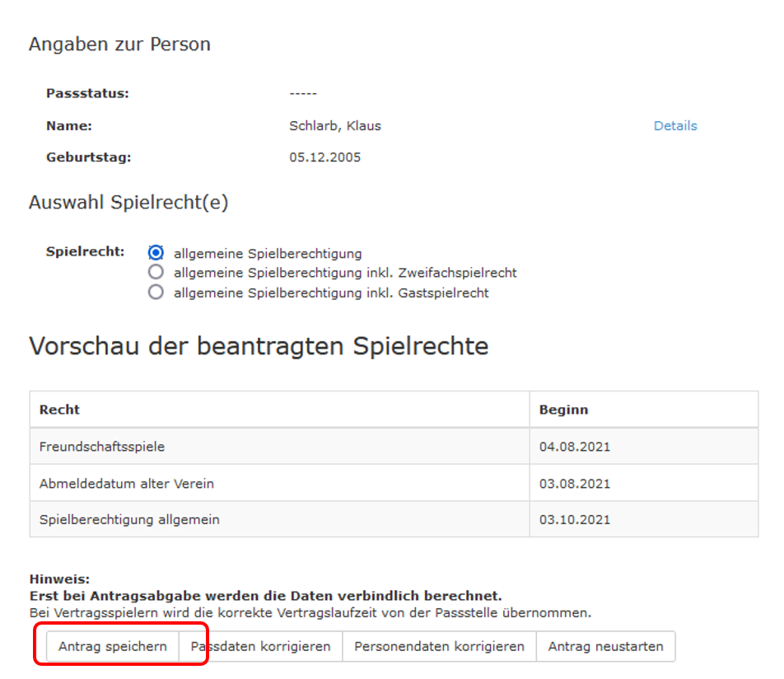Click the 'Recht' column header
784x679 pixels.
click(x=59, y=410)
